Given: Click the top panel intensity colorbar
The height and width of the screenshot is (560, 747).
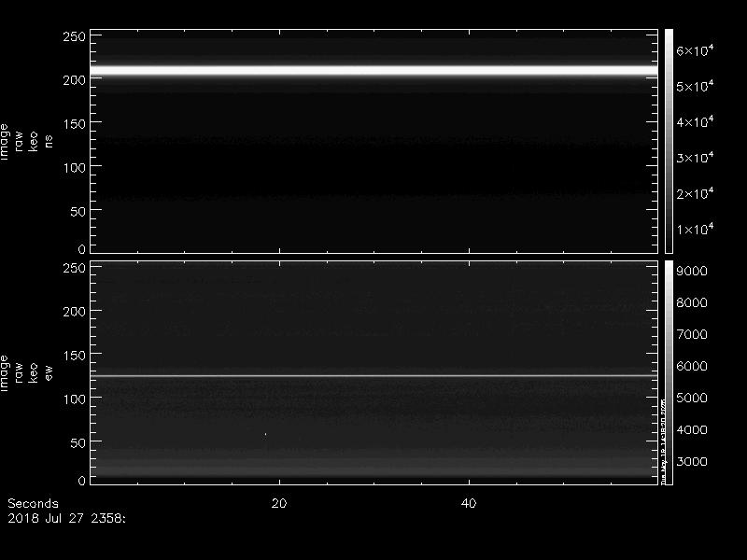Looking at the screenshot, I should click(669, 141).
